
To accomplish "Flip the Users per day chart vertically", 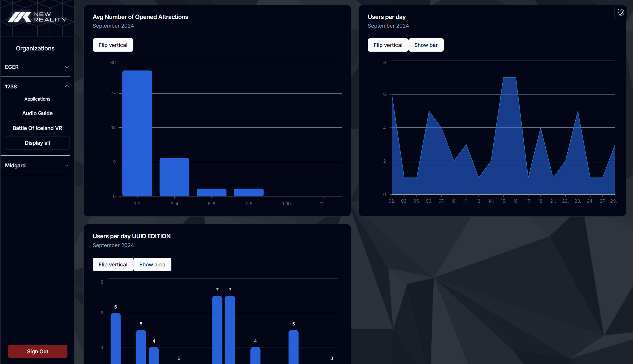I will (388, 45).
